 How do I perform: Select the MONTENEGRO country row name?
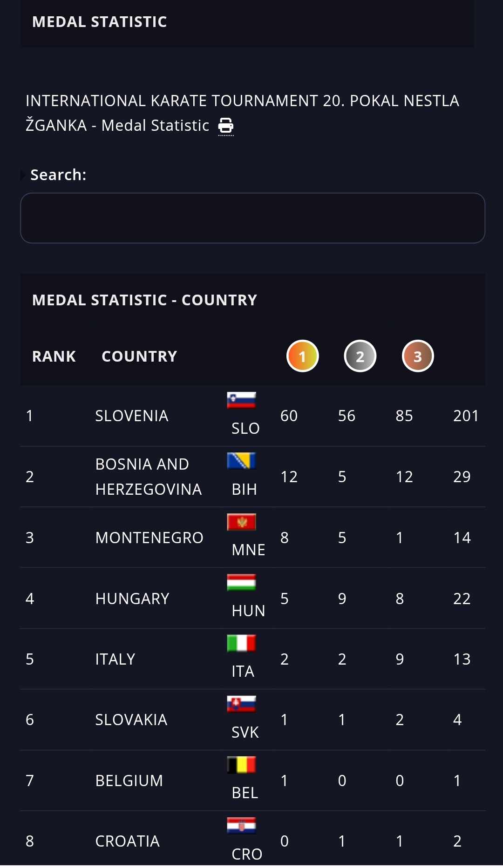point(149,538)
